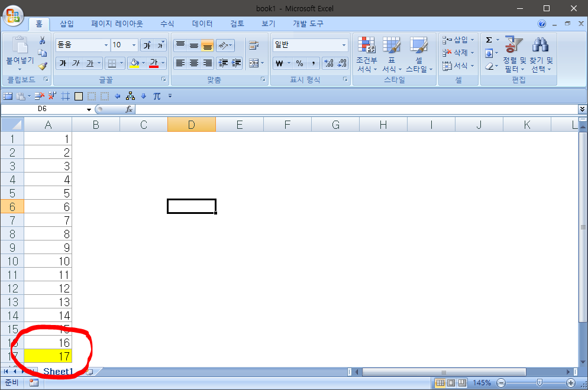Viewport: 588px width, 390px height.
Task: Click the blue help question mark icon
Action: pyautogui.click(x=542, y=24)
